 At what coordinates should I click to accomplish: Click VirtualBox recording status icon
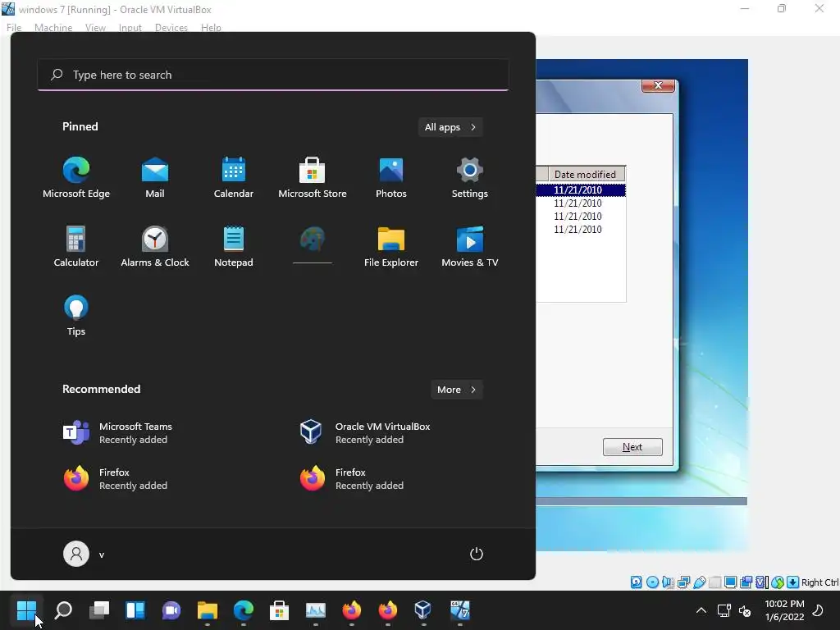pos(746,582)
